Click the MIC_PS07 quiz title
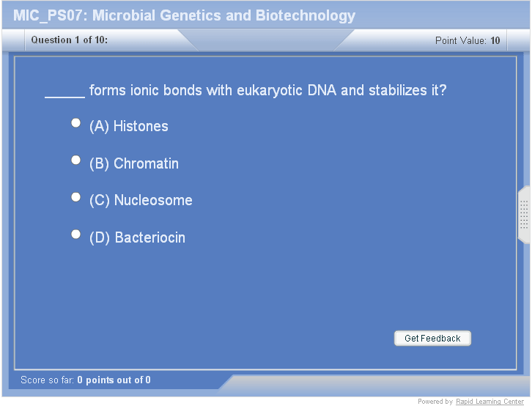This screenshot has height=406, width=532. click(x=184, y=15)
